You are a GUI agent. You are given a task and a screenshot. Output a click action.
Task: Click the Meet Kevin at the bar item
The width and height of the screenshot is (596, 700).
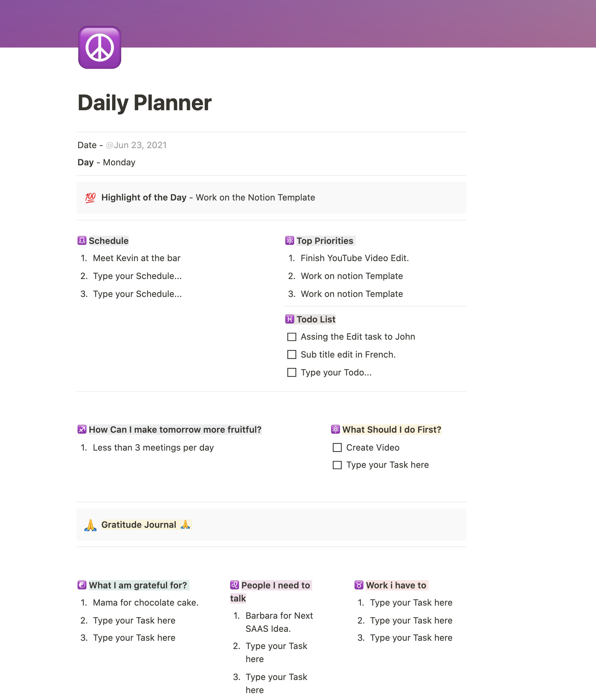tap(136, 258)
